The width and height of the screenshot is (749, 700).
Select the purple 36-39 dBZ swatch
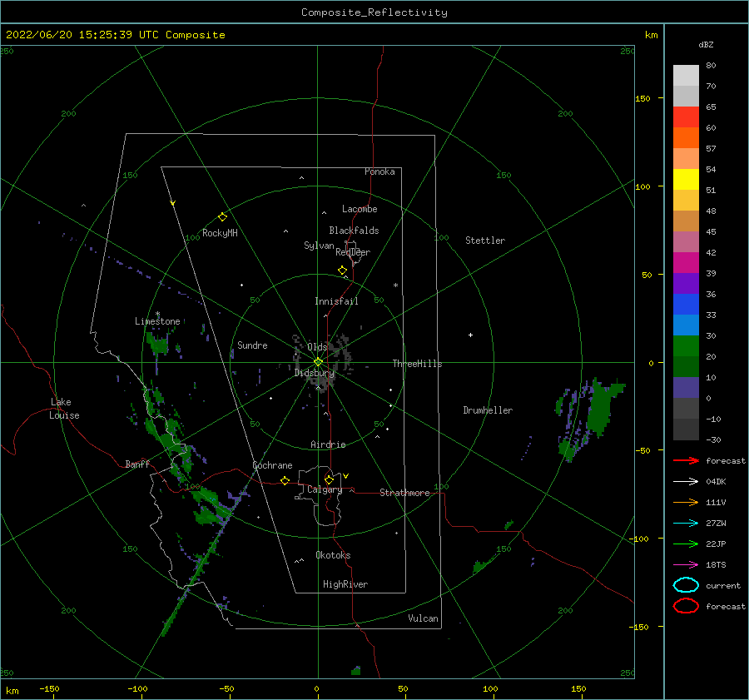[x=686, y=283]
